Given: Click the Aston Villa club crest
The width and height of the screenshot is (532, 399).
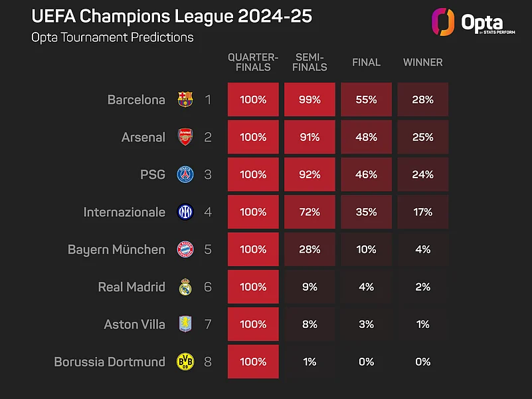Looking at the screenshot, I should point(185,325).
